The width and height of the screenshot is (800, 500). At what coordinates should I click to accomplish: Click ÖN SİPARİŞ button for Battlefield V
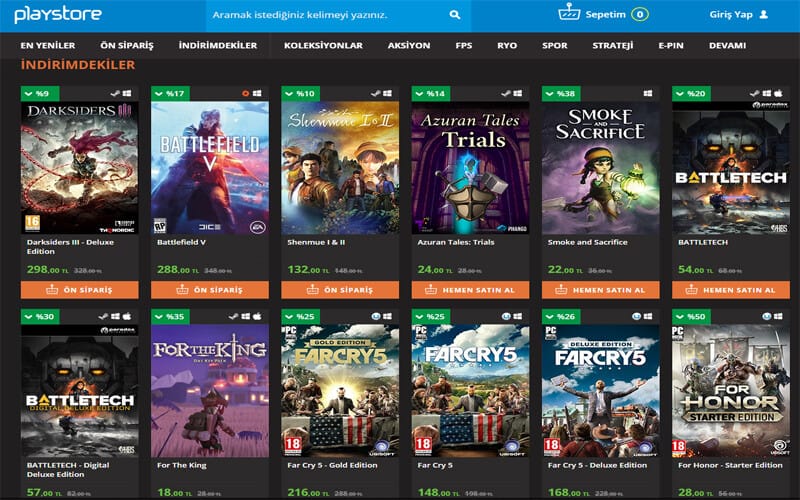point(210,290)
